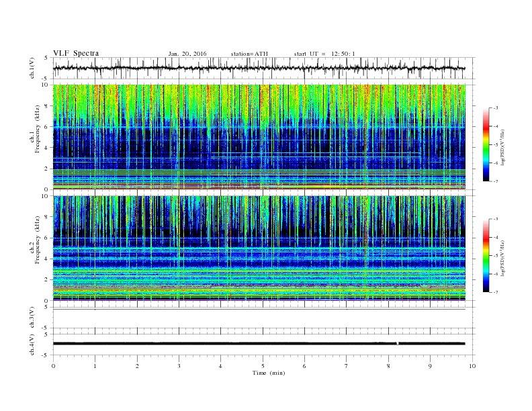Screen dimensions: 532x411
Task: Click the gap in the ch.4 trace
Action: click(x=398, y=344)
